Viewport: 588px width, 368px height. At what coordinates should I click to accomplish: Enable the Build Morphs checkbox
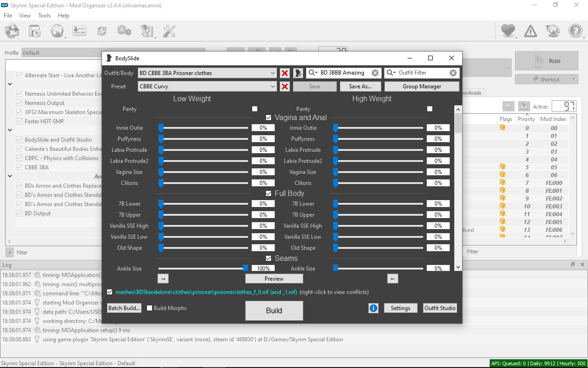point(149,308)
